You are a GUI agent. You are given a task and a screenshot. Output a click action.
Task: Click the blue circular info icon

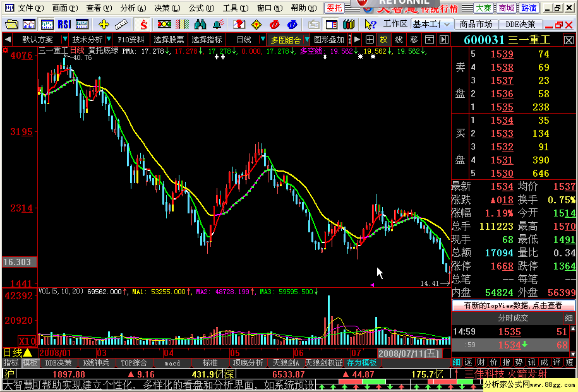(x=292, y=25)
